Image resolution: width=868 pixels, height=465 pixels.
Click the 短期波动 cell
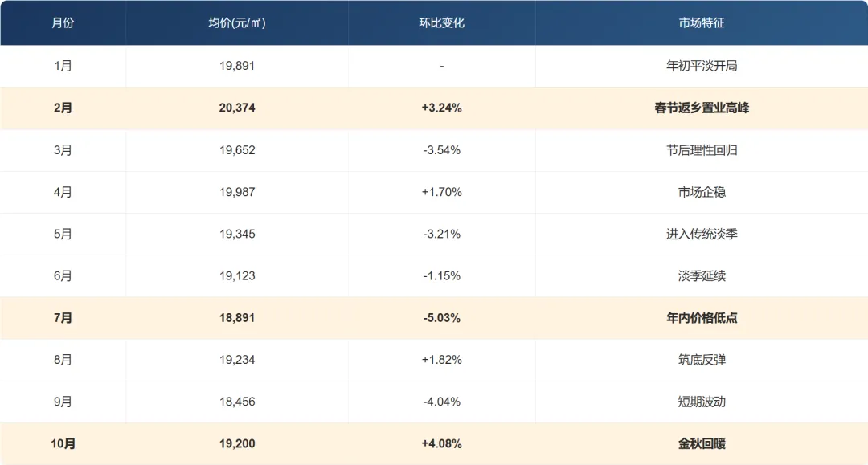(701, 402)
